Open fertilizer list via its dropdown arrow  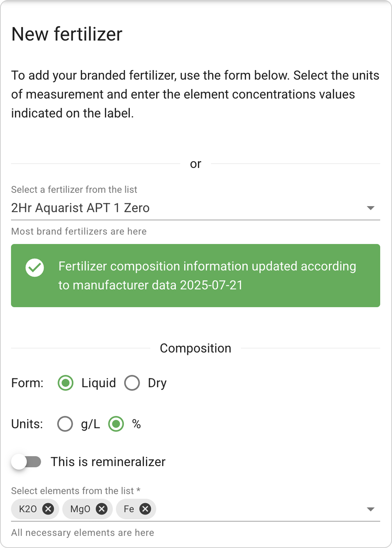tap(370, 208)
